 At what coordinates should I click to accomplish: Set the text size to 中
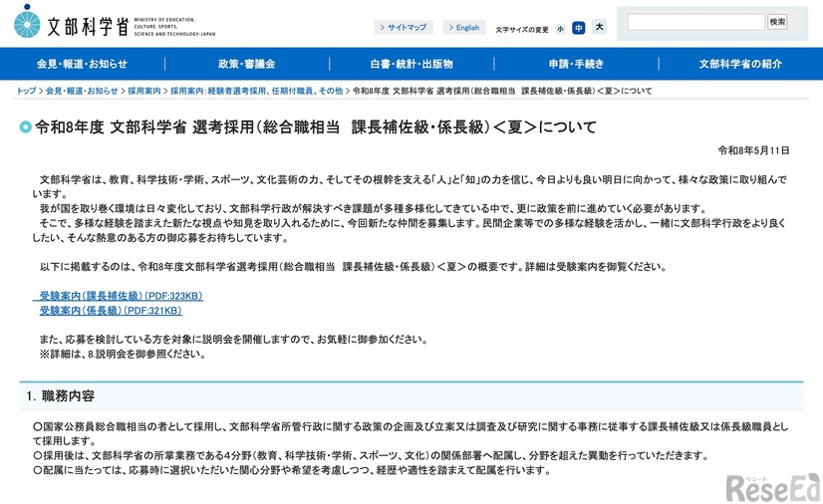click(x=579, y=28)
